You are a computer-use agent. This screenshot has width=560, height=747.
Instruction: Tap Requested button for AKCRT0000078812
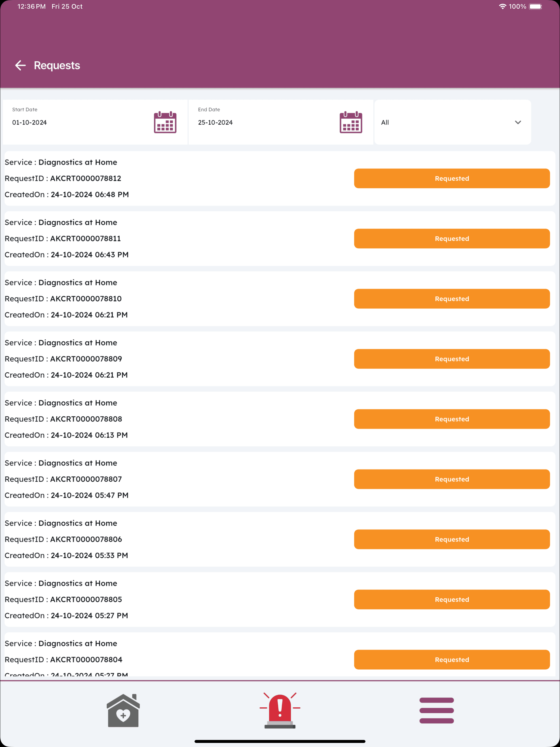[x=452, y=178]
